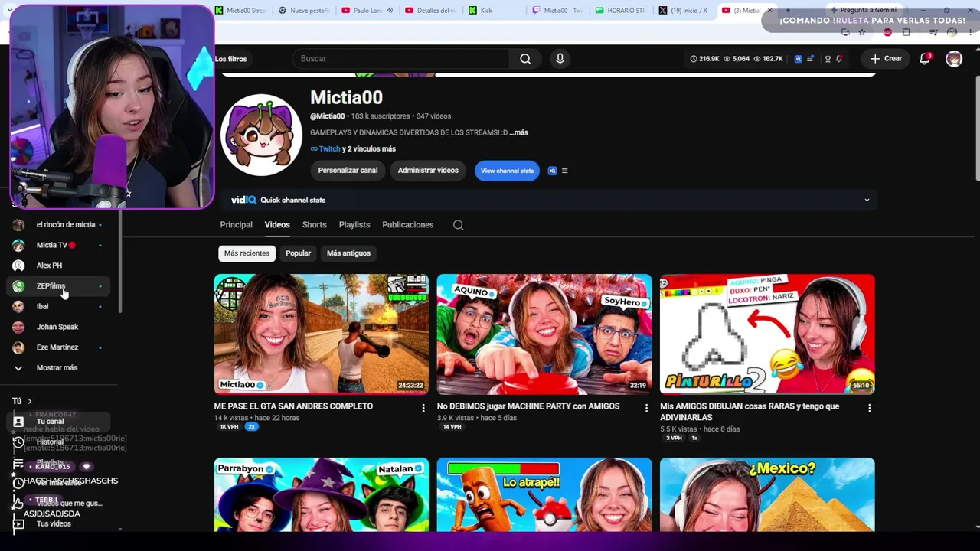The height and width of the screenshot is (551, 980).
Task: Open options menu for Pinturillo drawing video
Action: (x=869, y=408)
